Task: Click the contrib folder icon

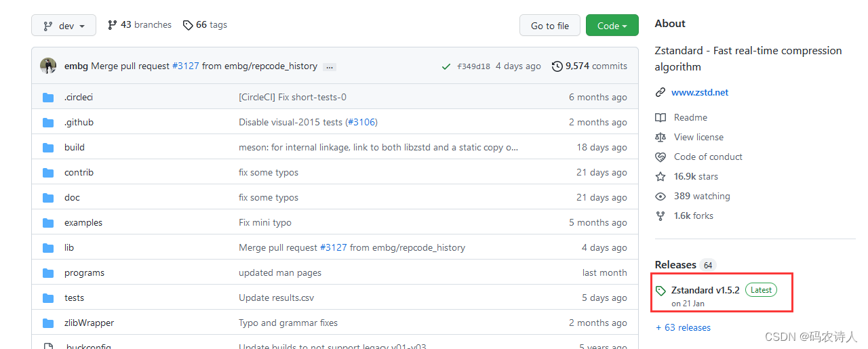Action: pos(48,173)
